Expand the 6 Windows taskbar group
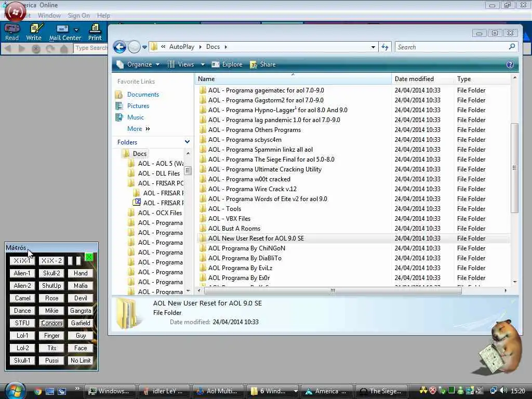Image resolution: width=532 pixels, height=399 pixels. click(x=296, y=391)
